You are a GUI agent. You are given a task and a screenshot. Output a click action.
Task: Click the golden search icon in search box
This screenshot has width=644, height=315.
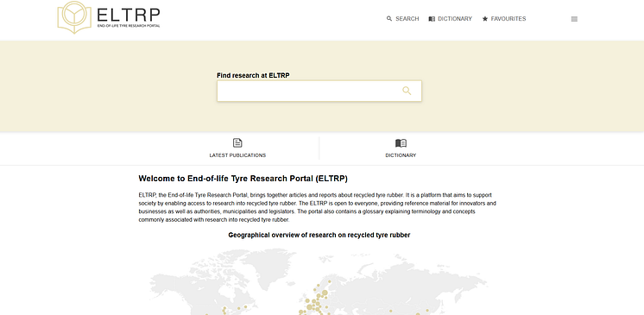[x=407, y=91]
